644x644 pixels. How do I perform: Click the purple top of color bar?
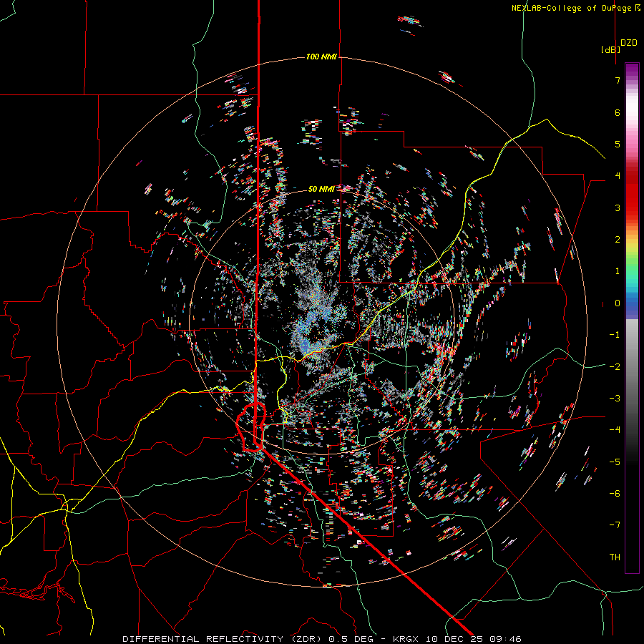[632, 70]
